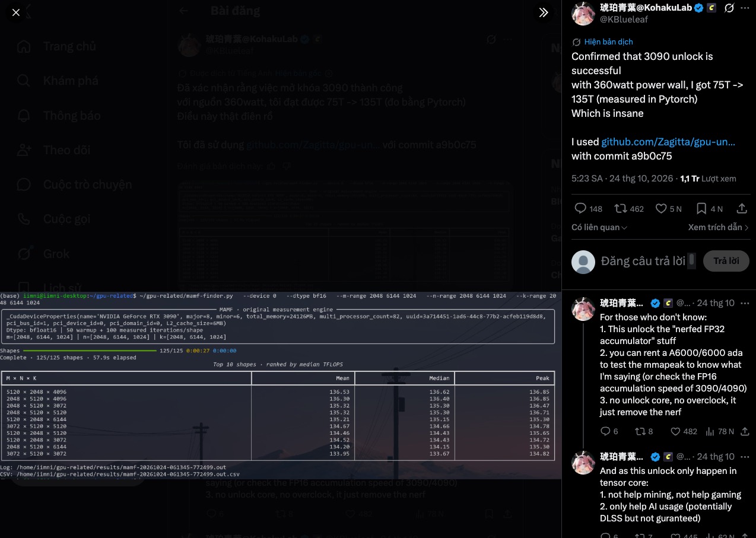
Task: Click the terminal benchmark image in the viewer
Action: [x=281, y=385]
